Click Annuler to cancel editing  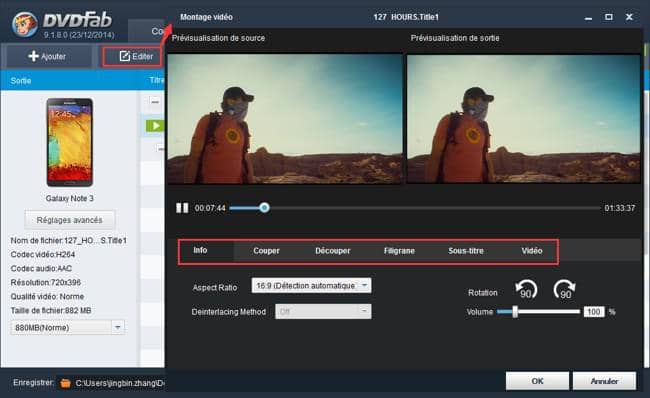tap(604, 381)
